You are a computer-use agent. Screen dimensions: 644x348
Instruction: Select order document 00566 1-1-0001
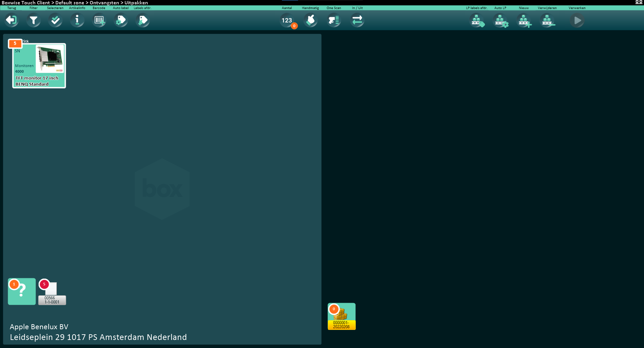(x=52, y=292)
